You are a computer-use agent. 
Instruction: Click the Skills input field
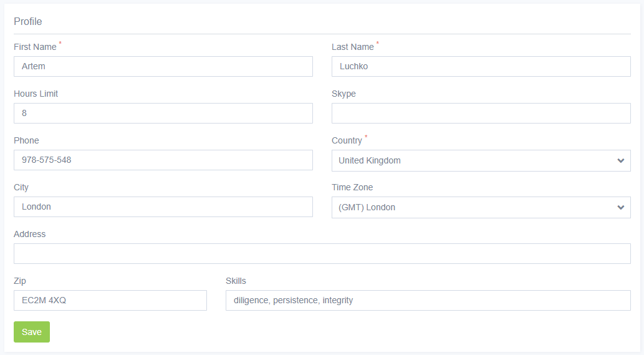[428, 301]
